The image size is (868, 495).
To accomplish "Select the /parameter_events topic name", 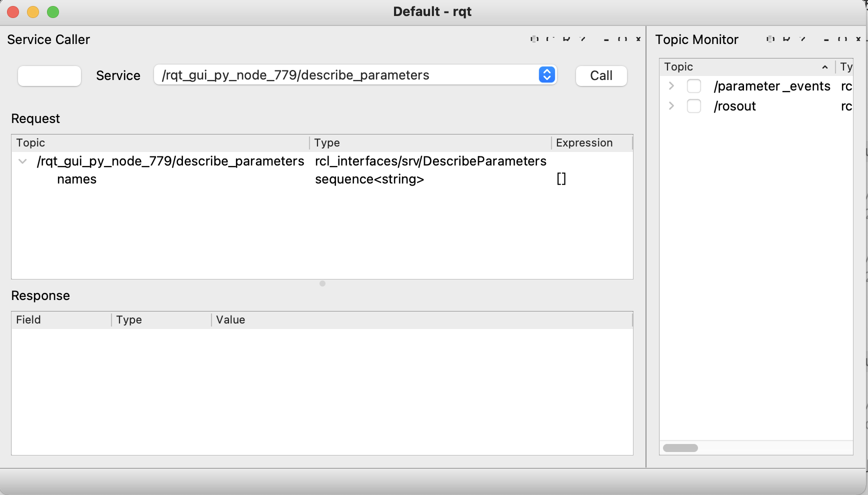I will point(772,86).
